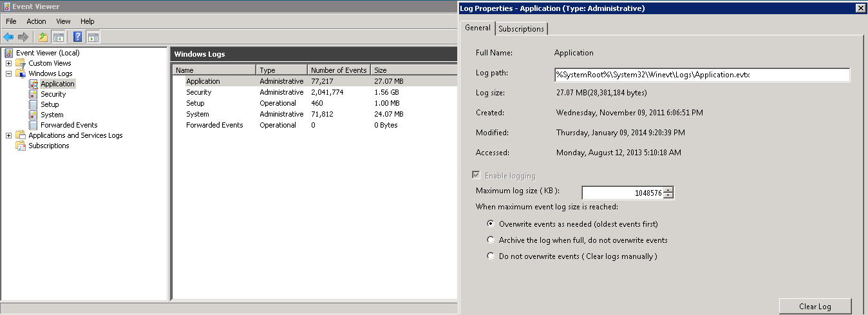Increase maximum log size with up arrow
The width and height of the screenshot is (868, 315).
[668, 189]
